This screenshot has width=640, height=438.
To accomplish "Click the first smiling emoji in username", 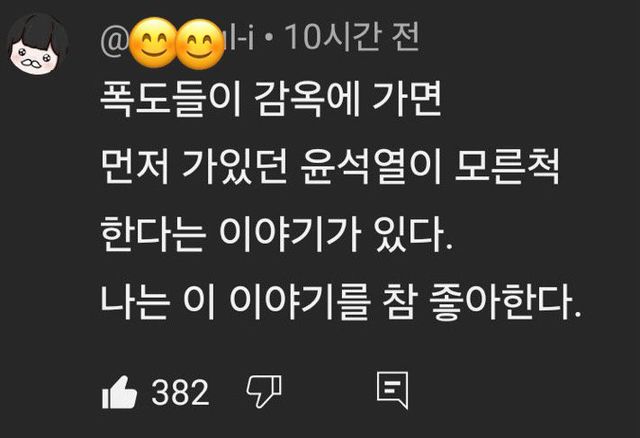I will (154, 43).
